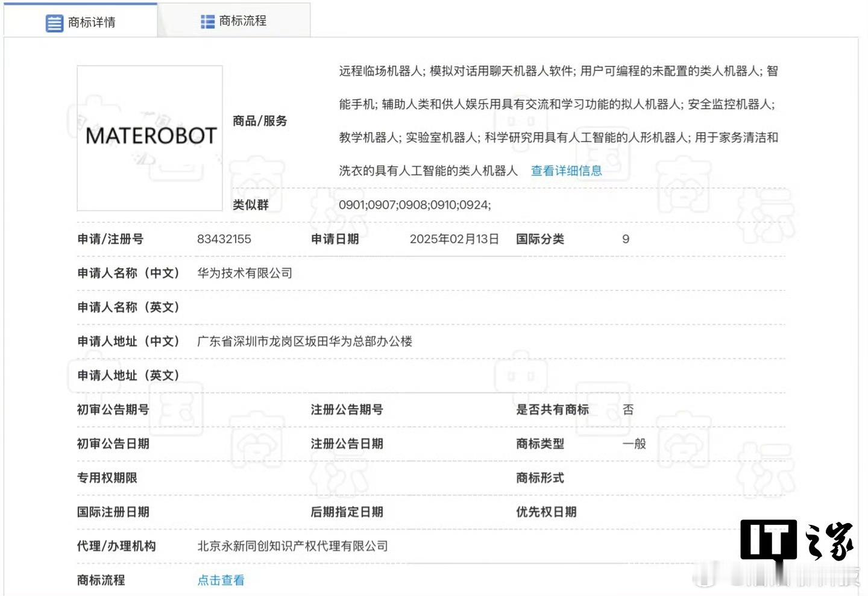
Task: Select address 广东省深圳市龙岗区坂田华为总部办公楼
Action: coord(304,341)
